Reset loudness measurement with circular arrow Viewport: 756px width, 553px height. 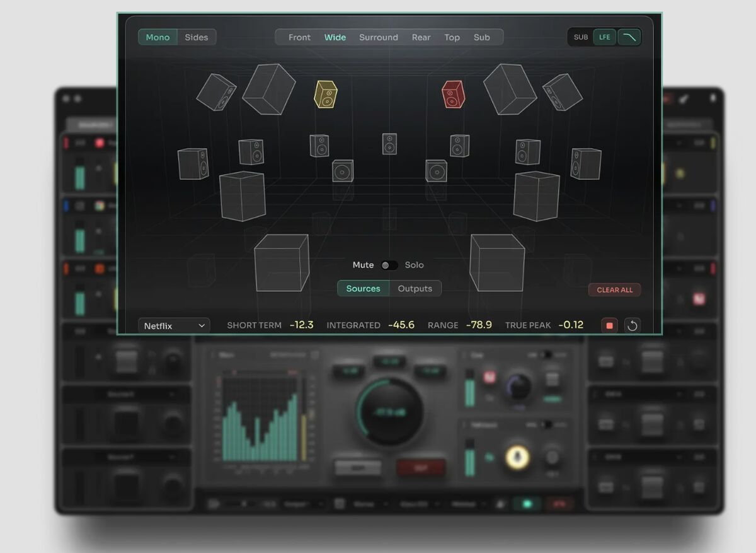point(632,325)
